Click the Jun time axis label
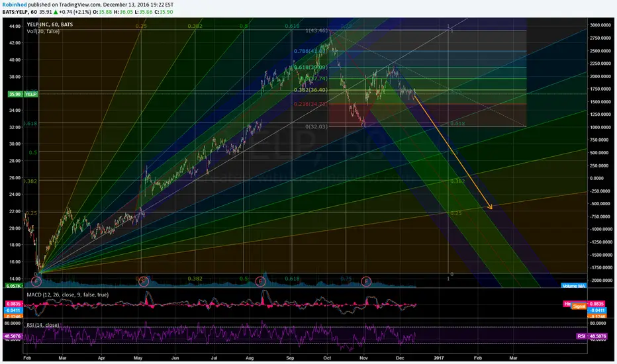Screen dimensions: 617x364 pos(175,358)
